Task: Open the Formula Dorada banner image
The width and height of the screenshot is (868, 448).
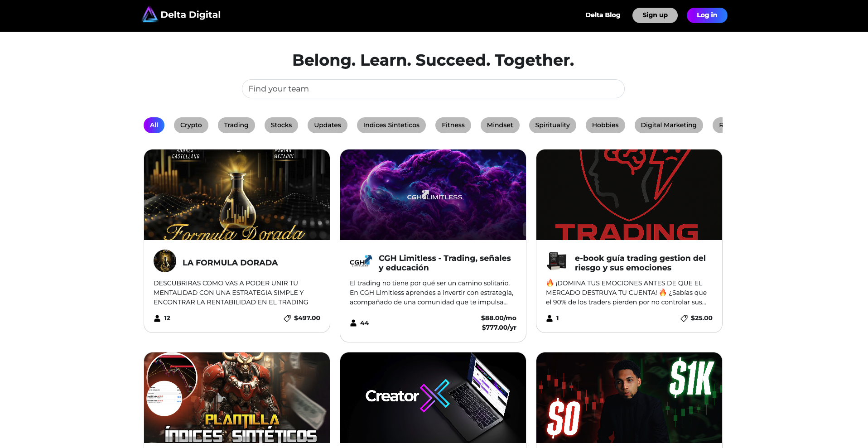Action: [x=237, y=195]
